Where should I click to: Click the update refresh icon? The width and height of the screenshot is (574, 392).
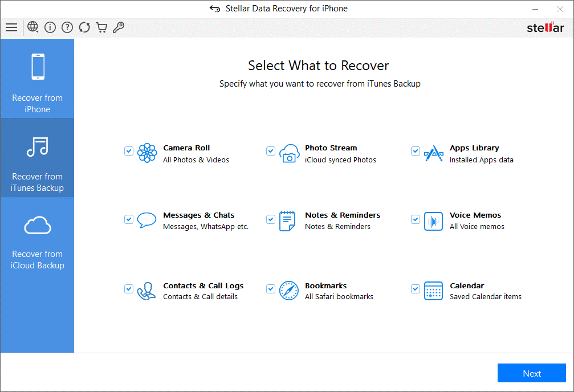[84, 27]
